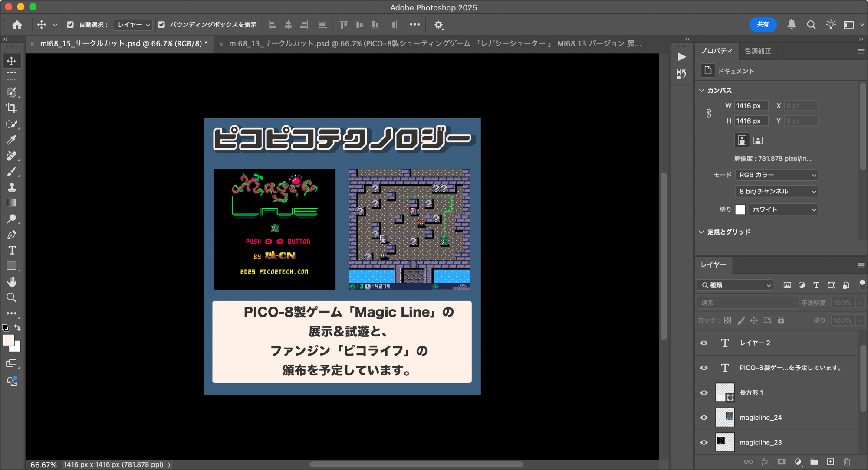Click the delete layer trash icon
Viewport: 868px width, 470px height.
847,462
